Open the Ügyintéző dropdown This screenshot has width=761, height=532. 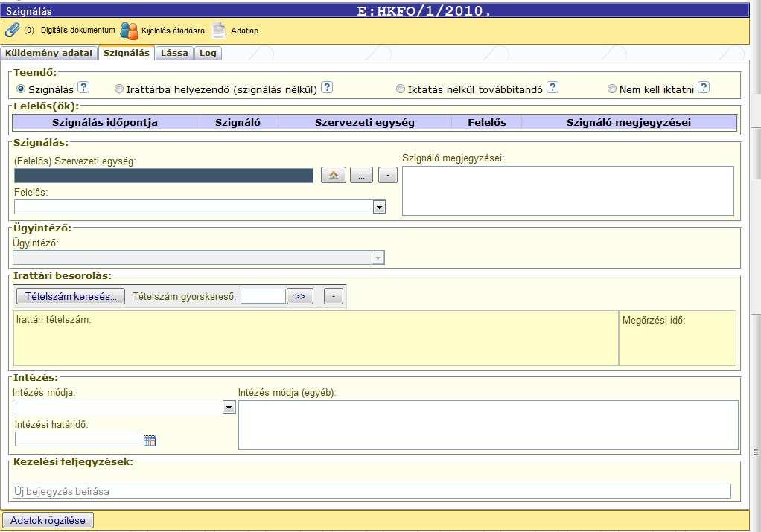coord(378,257)
